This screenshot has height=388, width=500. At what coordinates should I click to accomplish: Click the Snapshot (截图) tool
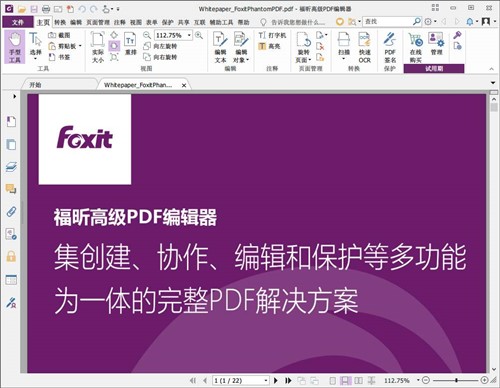(59, 35)
